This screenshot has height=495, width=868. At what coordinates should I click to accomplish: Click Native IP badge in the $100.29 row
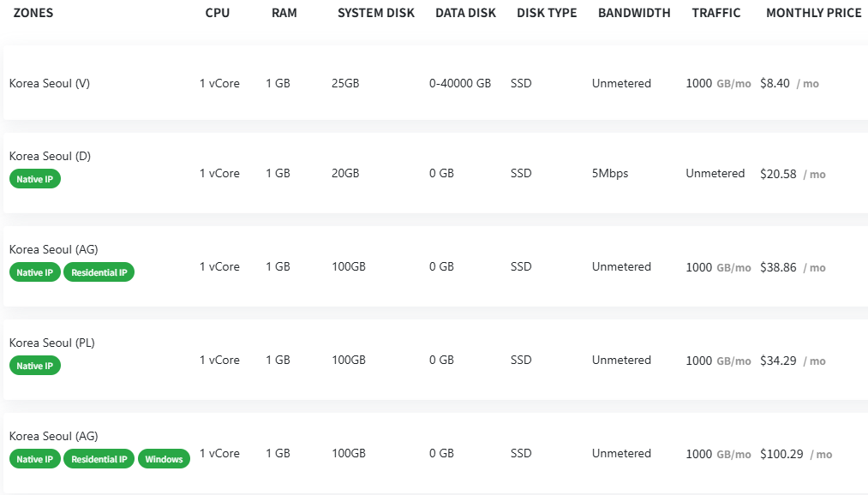point(35,459)
